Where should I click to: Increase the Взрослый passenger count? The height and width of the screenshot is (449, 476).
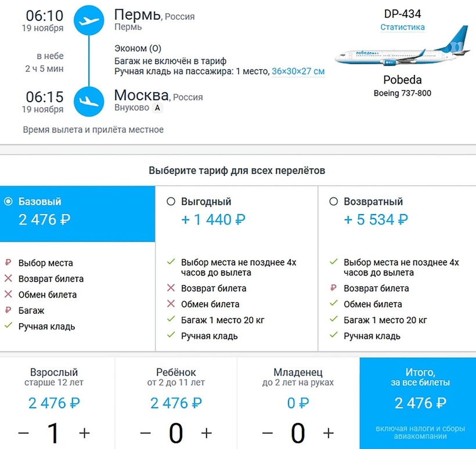click(85, 433)
